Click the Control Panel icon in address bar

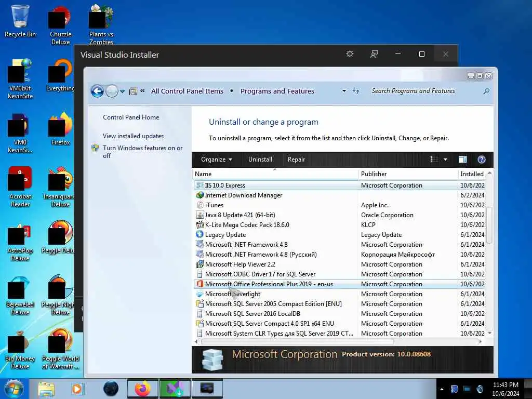(134, 91)
